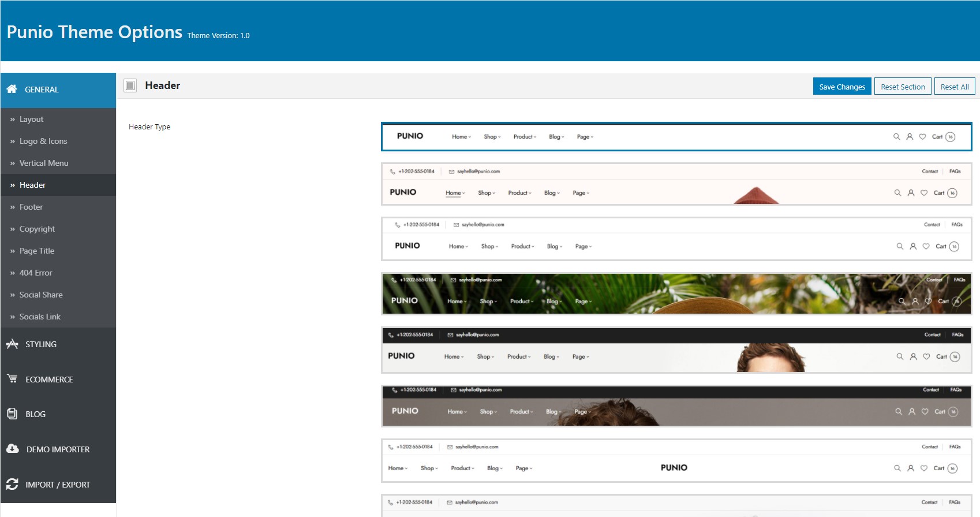Select the header with jungle leaf background
Image resolution: width=980 pixels, height=517 pixels.
[676, 294]
